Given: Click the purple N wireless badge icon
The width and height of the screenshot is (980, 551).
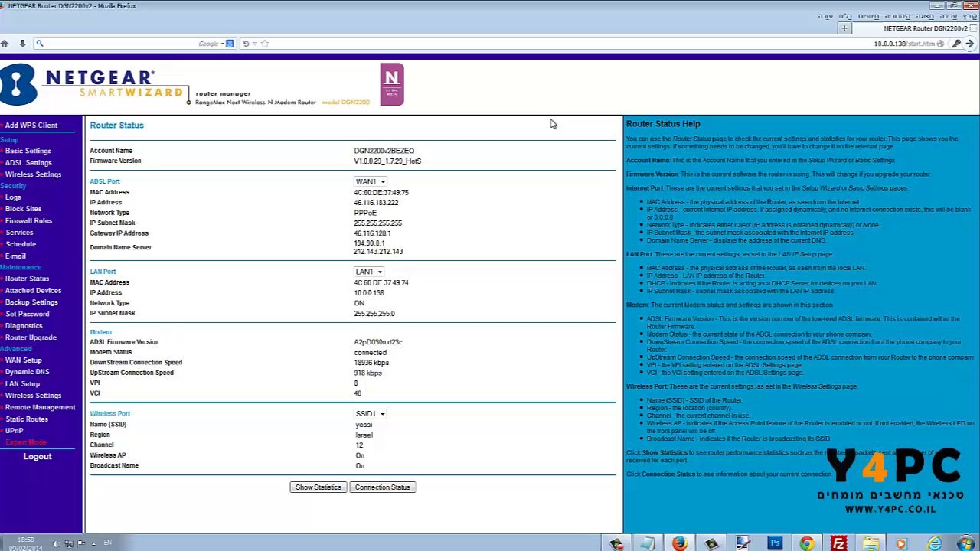Looking at the screenshot, I should click(392, 84).
